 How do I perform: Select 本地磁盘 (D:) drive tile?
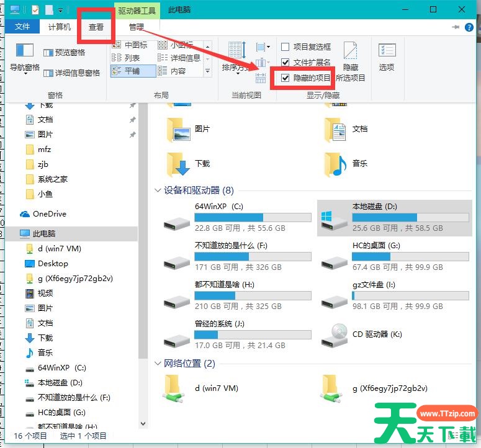click(x=395, y=218)
